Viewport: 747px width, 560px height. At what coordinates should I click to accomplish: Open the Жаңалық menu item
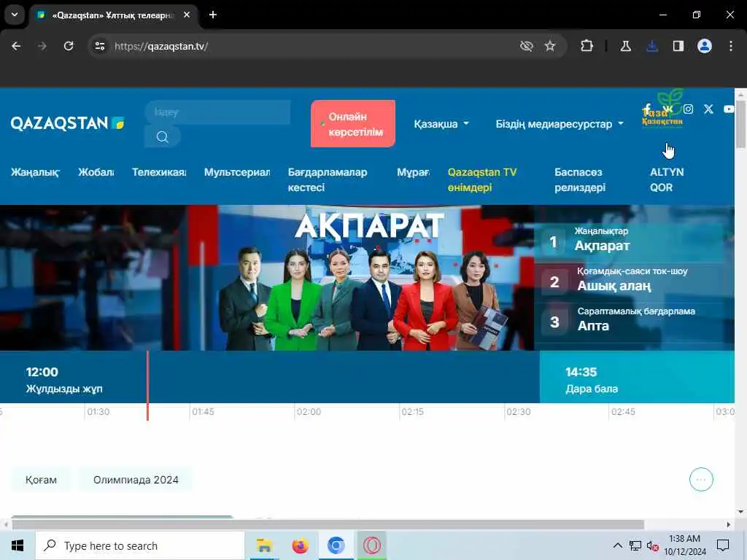coord(35,172)
